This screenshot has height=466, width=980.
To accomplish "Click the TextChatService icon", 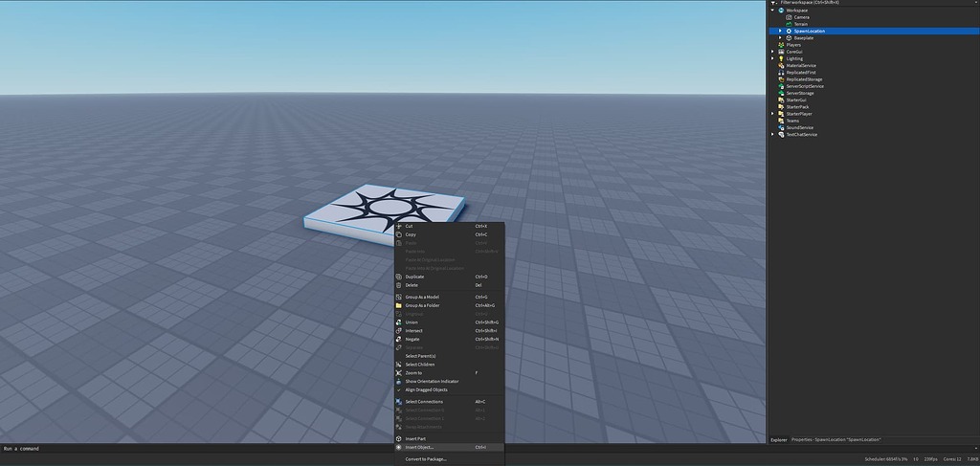I will 781,134.
